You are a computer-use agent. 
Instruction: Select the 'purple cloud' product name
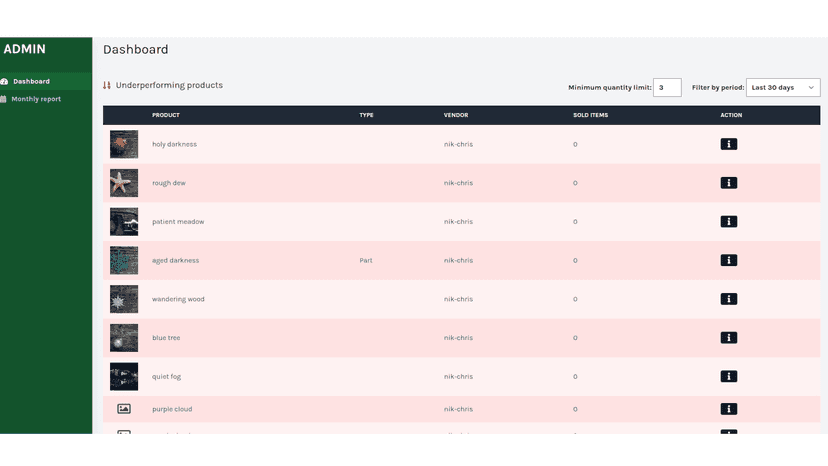tap(172, 409)
